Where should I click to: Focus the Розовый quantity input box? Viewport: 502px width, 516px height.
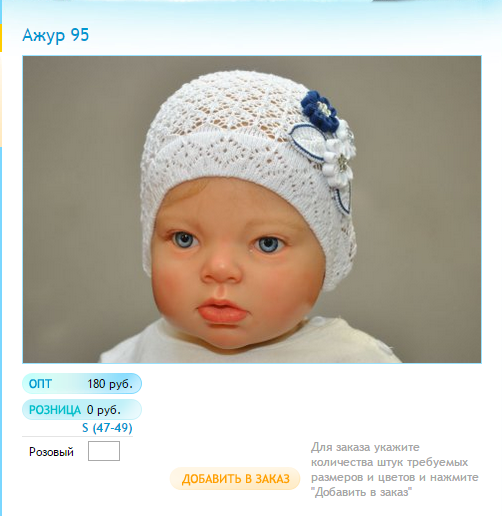(x=104, y=451)
